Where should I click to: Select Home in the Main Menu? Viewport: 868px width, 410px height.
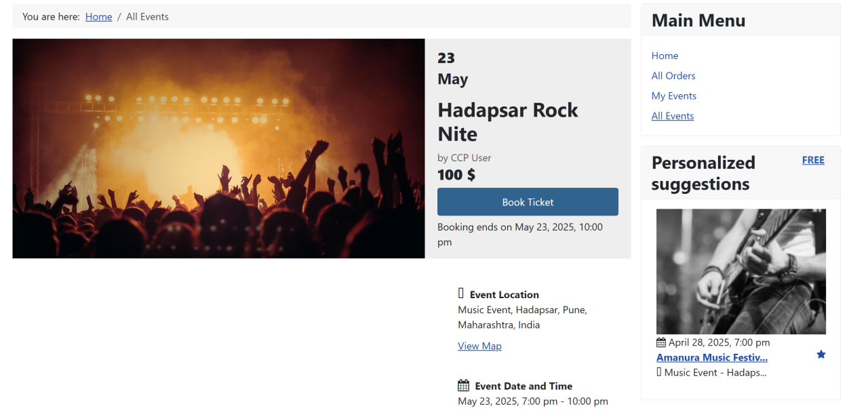pyautogui.click(x=665, y=56)
